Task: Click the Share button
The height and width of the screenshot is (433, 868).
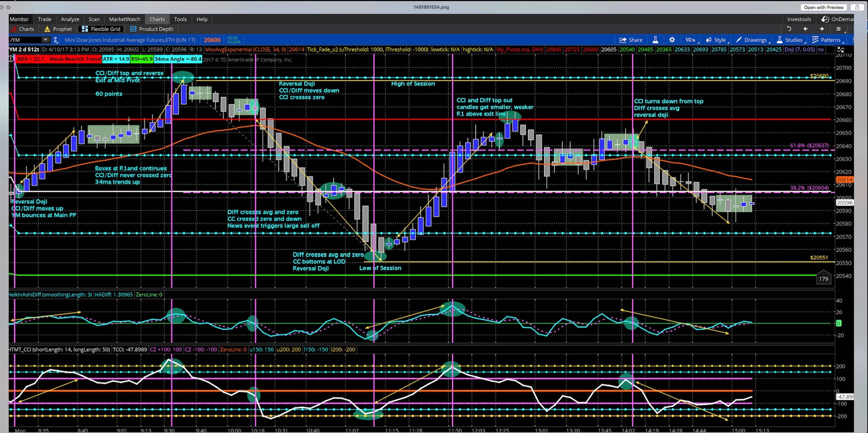Action: tap(631, 40)
